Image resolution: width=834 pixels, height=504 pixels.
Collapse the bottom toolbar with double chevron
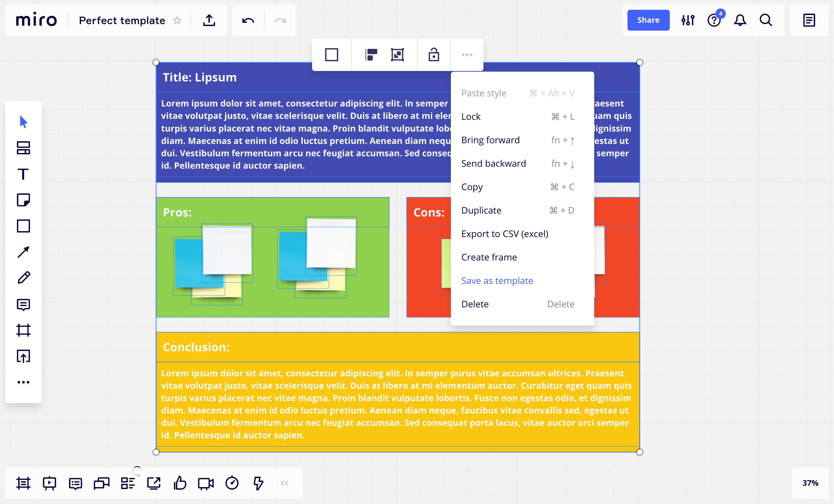tap(284, 483)
